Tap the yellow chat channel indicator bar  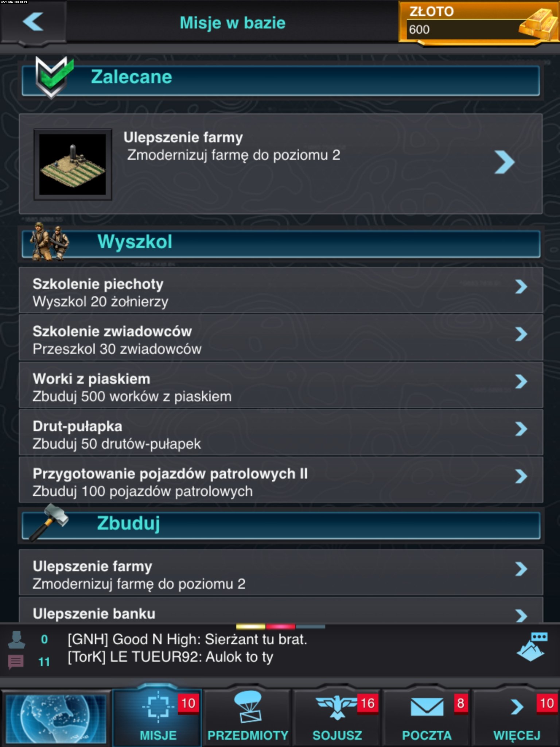251,627
